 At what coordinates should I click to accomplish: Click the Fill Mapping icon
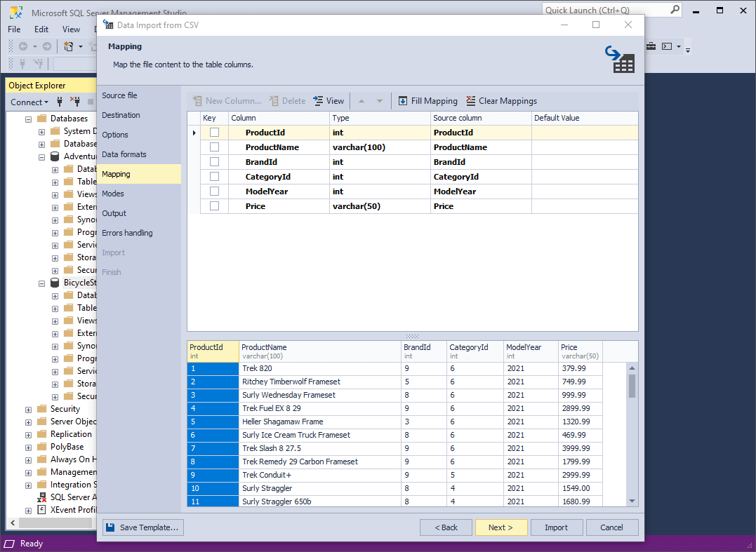point(404,100)
